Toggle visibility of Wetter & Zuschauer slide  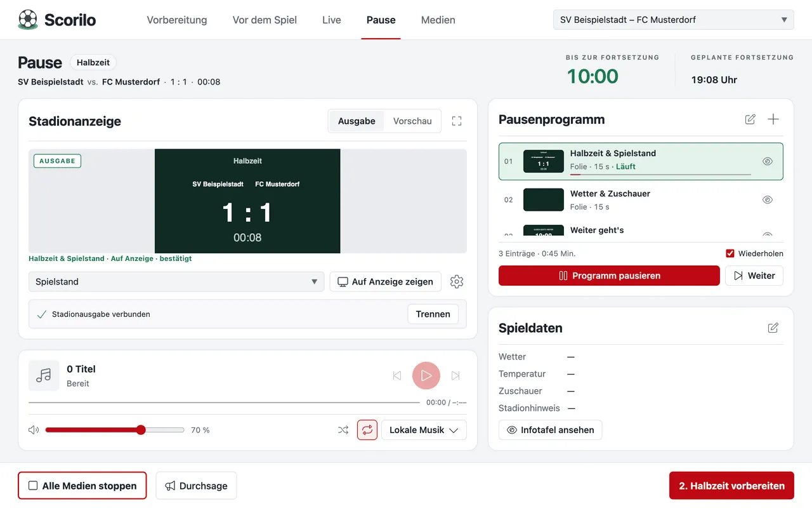pos(768,199)
